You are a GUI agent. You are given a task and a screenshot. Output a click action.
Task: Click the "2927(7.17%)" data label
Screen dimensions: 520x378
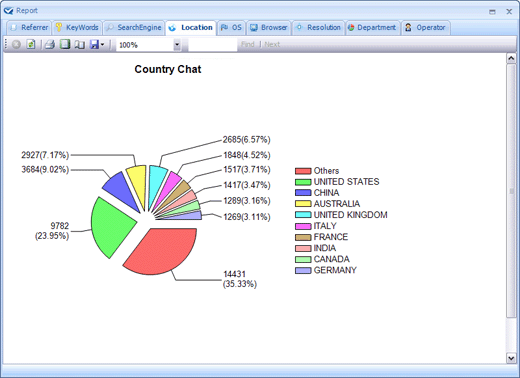point(45,155)
